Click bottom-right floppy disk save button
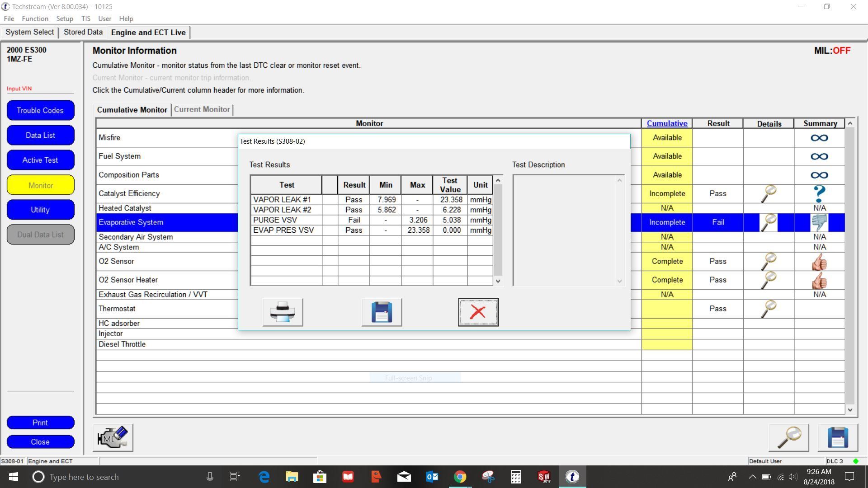868x488 pixels. [x=837, y=437]
